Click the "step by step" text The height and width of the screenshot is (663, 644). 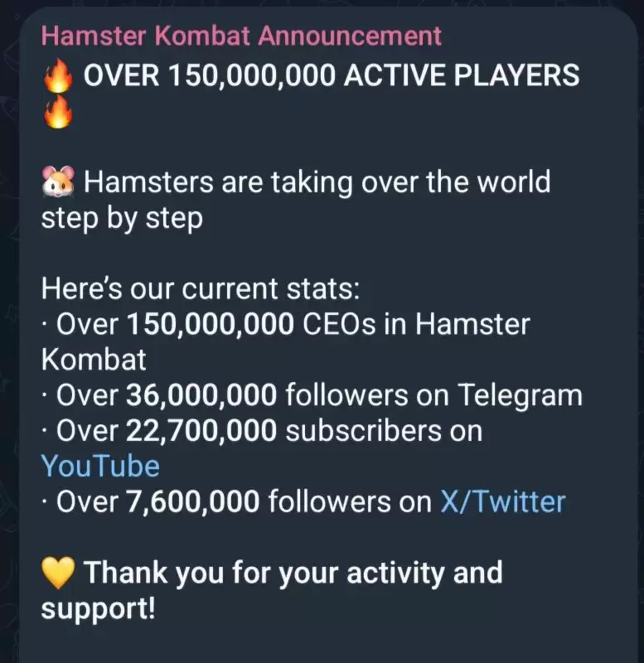pos(122,218)
